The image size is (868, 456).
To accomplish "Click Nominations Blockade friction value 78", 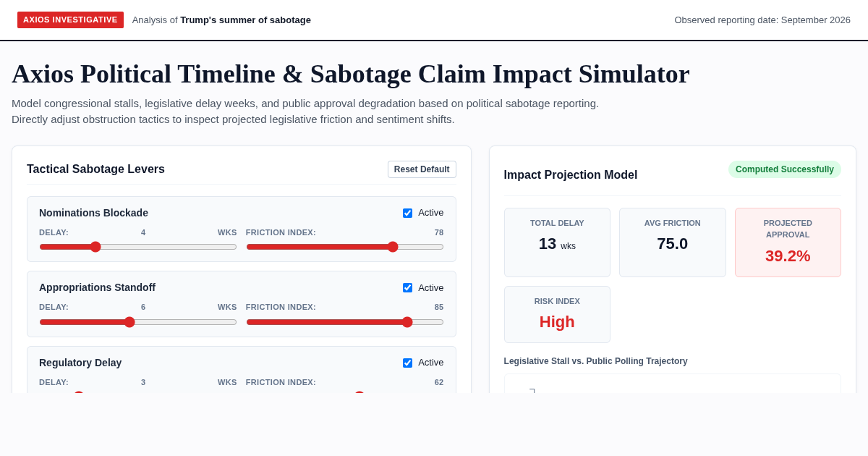I will click(x=439, y=232).
